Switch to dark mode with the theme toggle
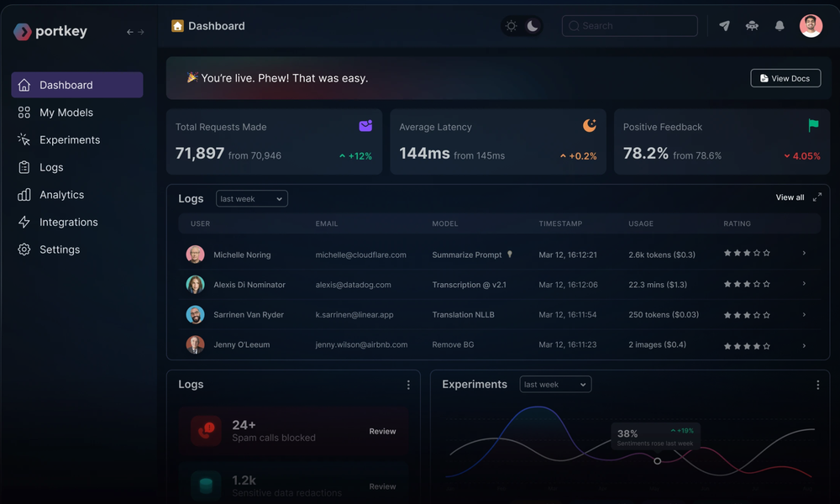The width and height of the screenshot is (840, 504). (x=533, y=25)
